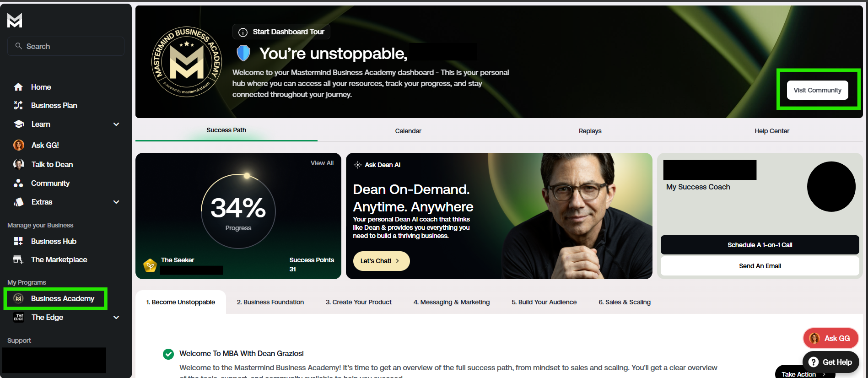The height and width of the screenshot is (378, 868).
Task: Click The Marketplace cart icon
Action: (x=18, y=259)
